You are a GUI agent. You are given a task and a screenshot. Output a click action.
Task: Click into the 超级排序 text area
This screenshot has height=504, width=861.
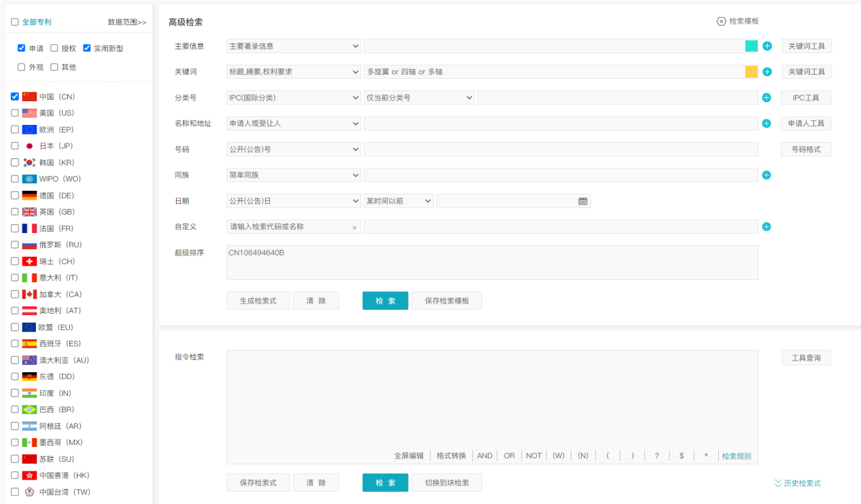(x=492, y=262)
